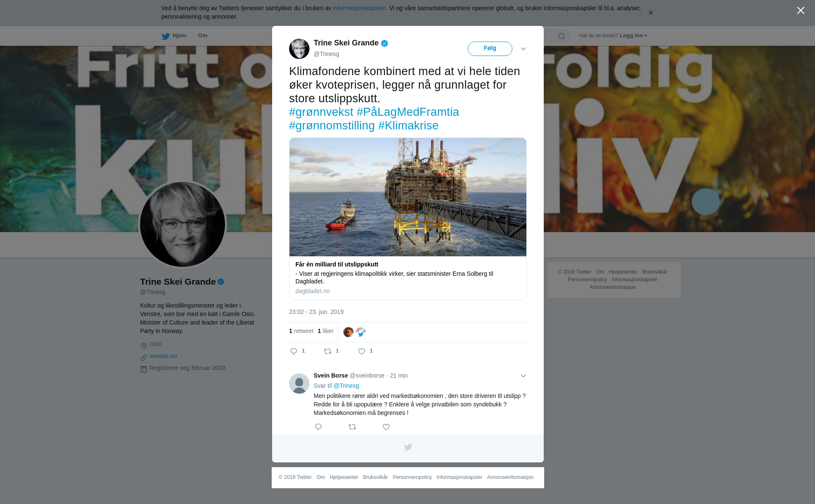Retweet Svein Borse's reply
This screenshot has width=815, height=504.
tap(352, 427)
